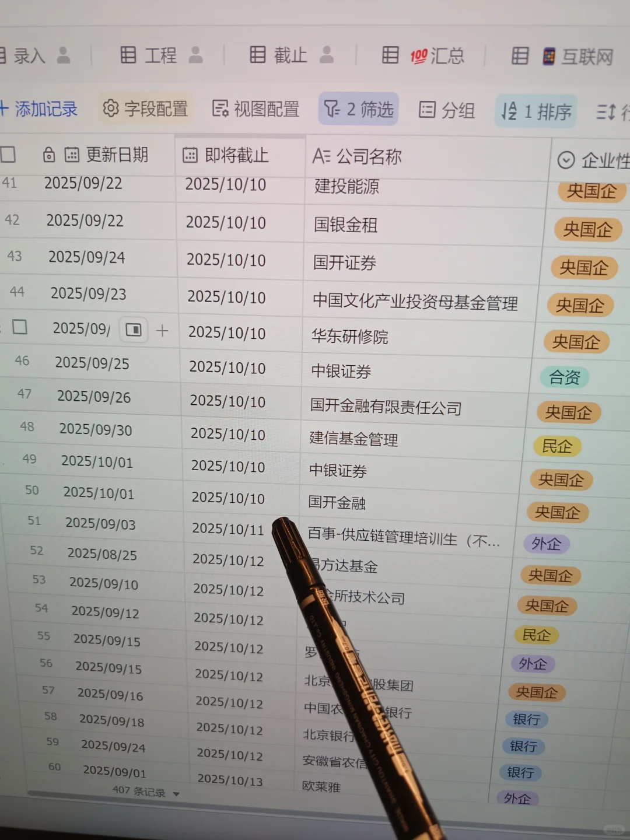Image resolution: width=630 pixels, height=840 pixels.
Task: Open 视图配置 view settings
Action: [256, 108]
